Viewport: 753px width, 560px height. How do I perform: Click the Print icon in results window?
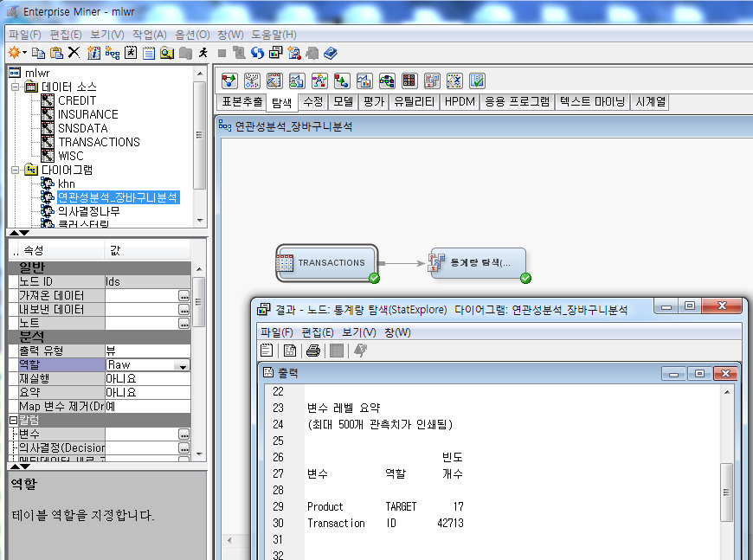(313, 351)
